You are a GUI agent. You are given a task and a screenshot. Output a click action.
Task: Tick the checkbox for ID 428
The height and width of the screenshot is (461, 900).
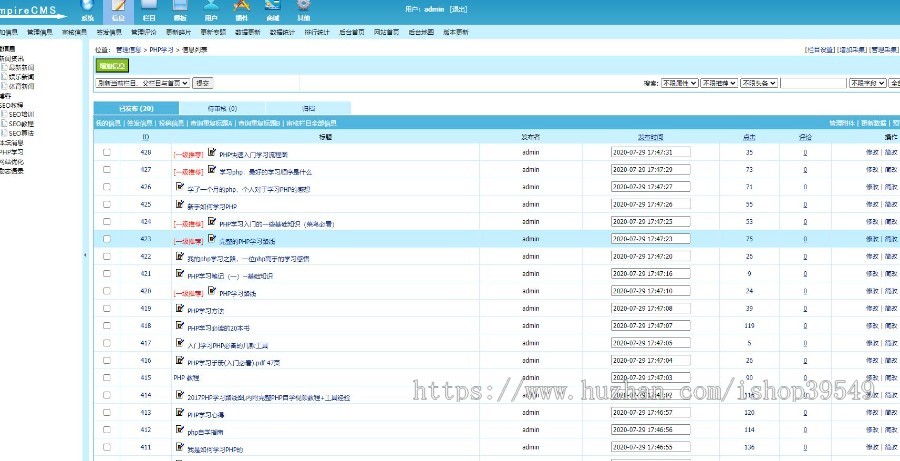pyautogui.click(x=107, y=152)
